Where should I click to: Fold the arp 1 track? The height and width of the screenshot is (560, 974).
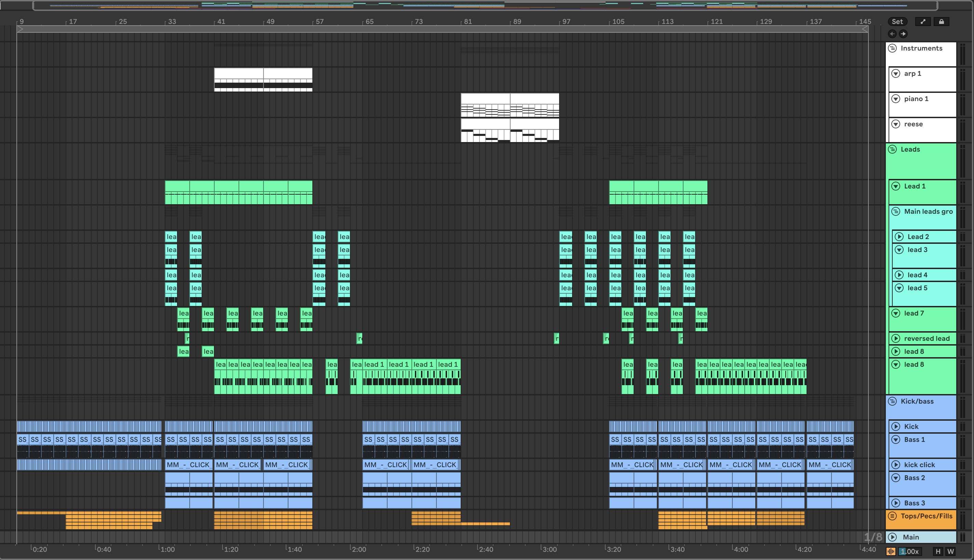pos(896,73)
